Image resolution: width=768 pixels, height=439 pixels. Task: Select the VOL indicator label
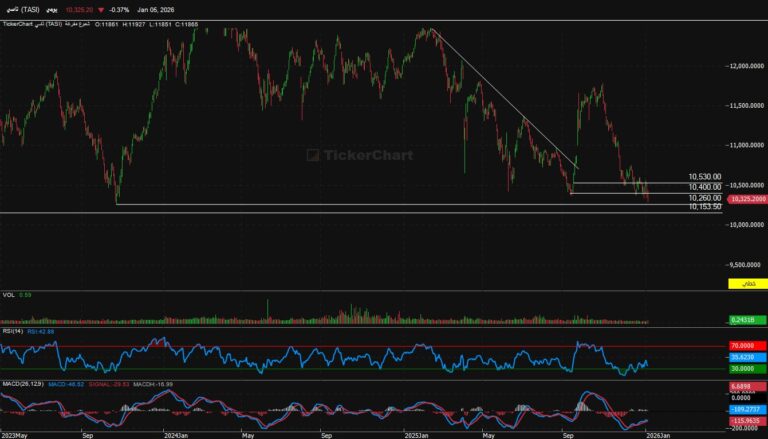click(x=8, y=295)
